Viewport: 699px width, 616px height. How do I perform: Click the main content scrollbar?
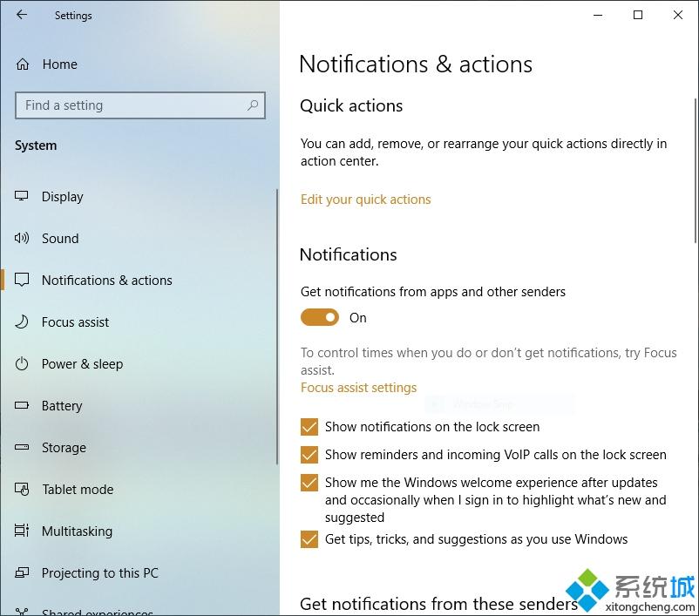pos(696,171)
